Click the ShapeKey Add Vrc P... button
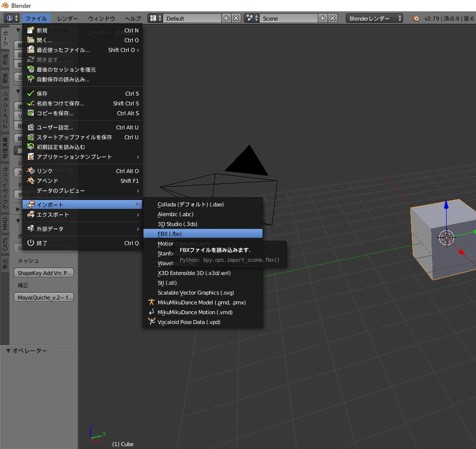The image size is (476, 449). (44, 273)
